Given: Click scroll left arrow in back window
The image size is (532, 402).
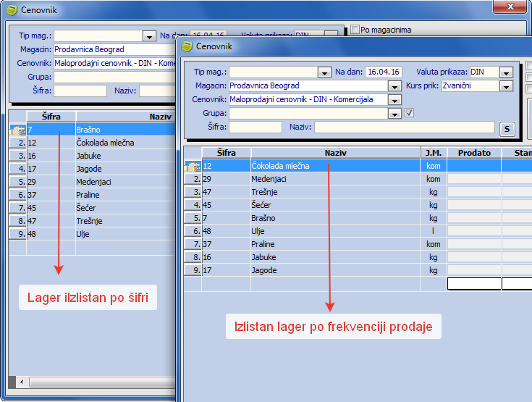Looking at the screenshot, I should coord(22,382).
